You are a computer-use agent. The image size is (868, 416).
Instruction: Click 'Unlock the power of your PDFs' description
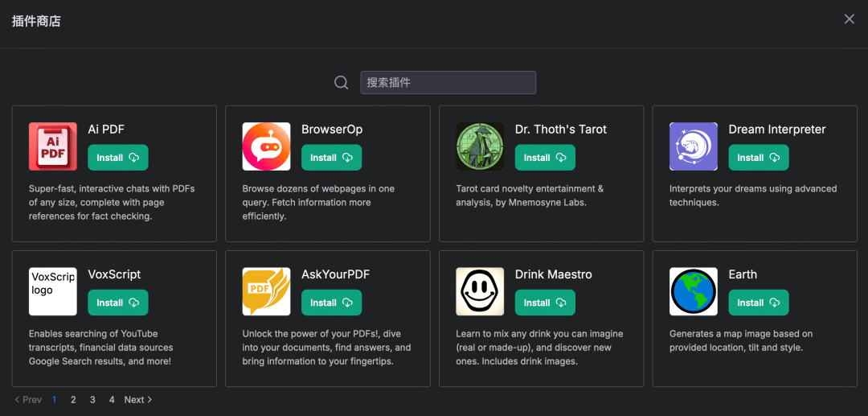tap(326, 348)
